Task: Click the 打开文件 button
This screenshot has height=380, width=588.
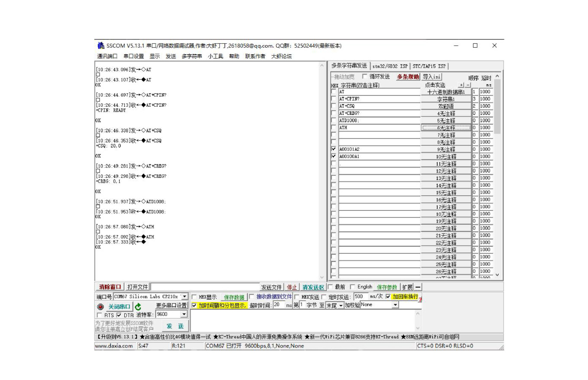Action: point(138,287)
